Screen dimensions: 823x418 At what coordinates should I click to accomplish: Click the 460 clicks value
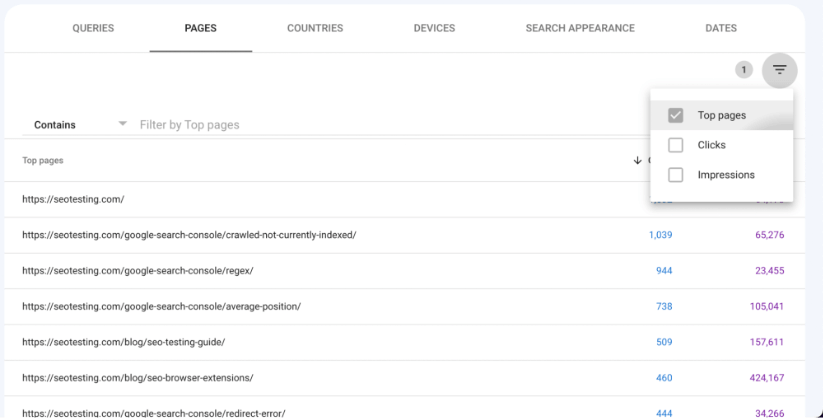(664, 378)
